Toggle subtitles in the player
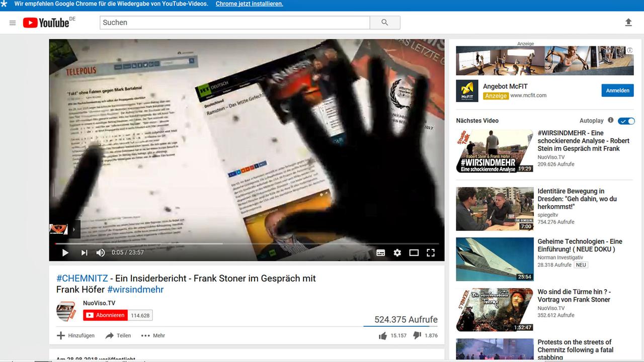The width and height of the screenshot is (644, 362). coord(381,252)
